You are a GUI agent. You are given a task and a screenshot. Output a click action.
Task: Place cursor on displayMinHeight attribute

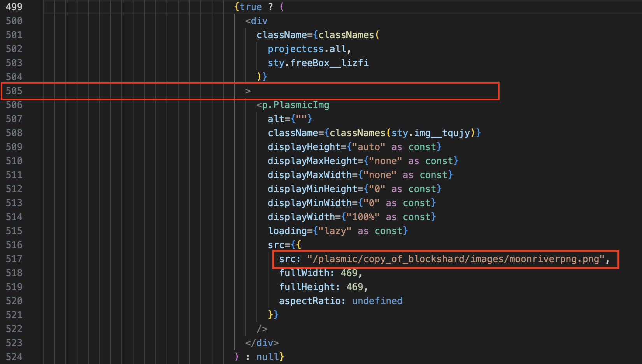(x=312, y=189)
